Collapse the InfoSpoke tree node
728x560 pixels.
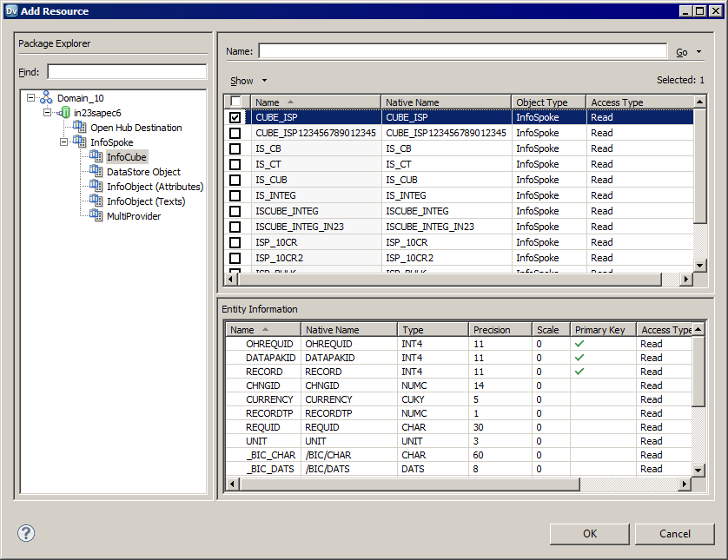click(64, 142)
